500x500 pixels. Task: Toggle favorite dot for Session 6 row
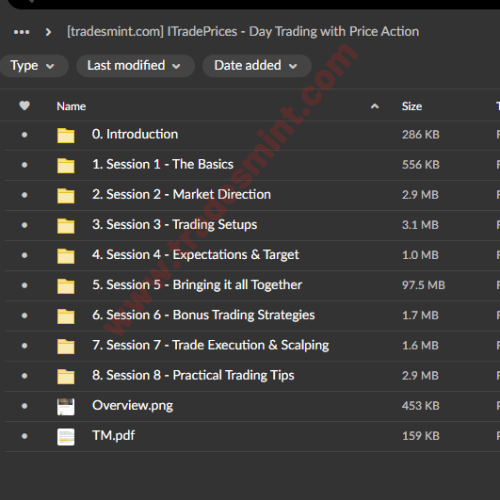point(24,315)
